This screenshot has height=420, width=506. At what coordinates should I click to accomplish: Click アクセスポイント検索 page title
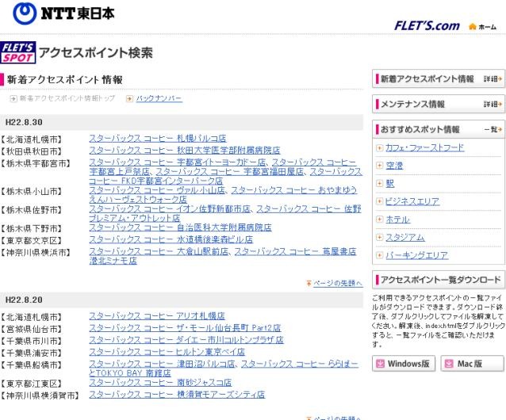pyautogui.click(x=96, y=53)
